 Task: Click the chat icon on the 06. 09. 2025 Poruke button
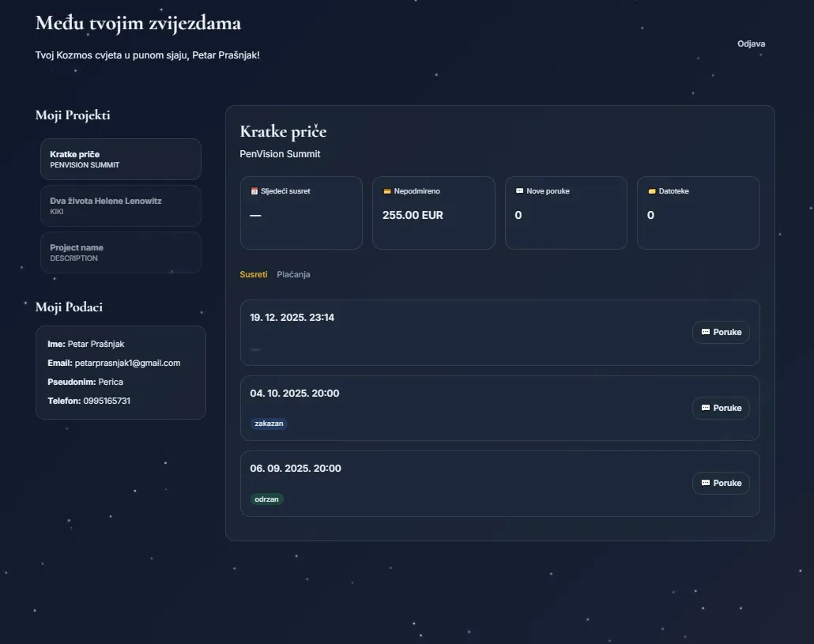(706, 483)
